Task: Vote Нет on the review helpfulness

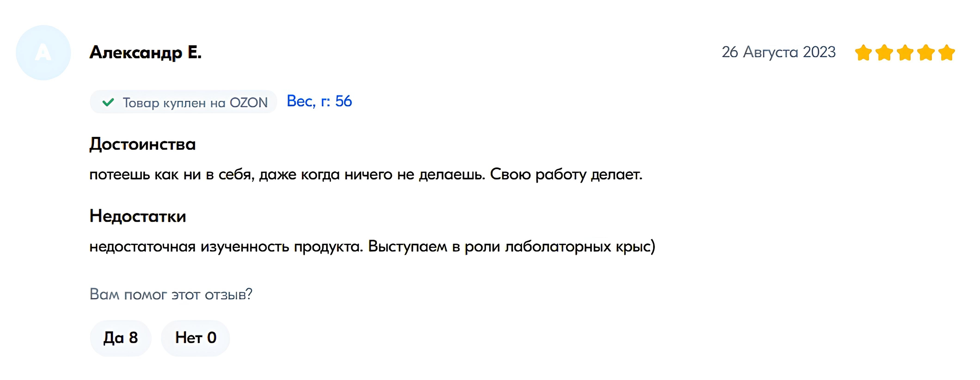Action: click(x=196, y=338)
